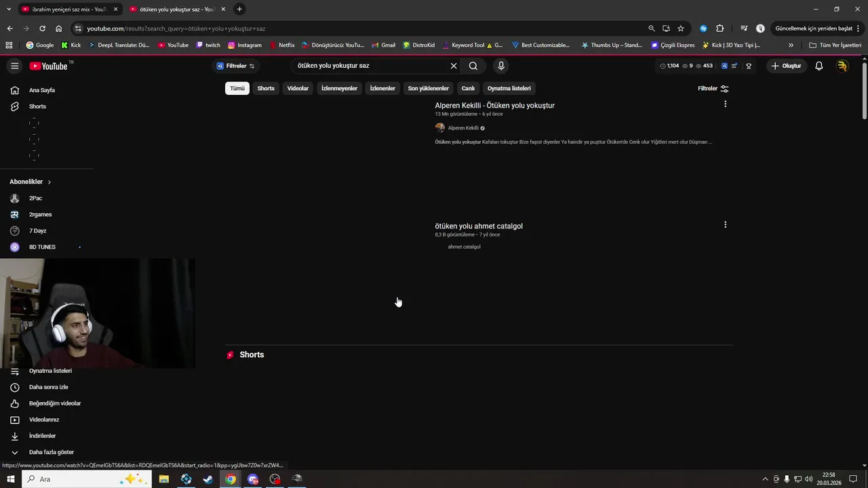Open more options for the Alperen Kekilli video
The width and height of the screenshot is (868, 488).
725,104
